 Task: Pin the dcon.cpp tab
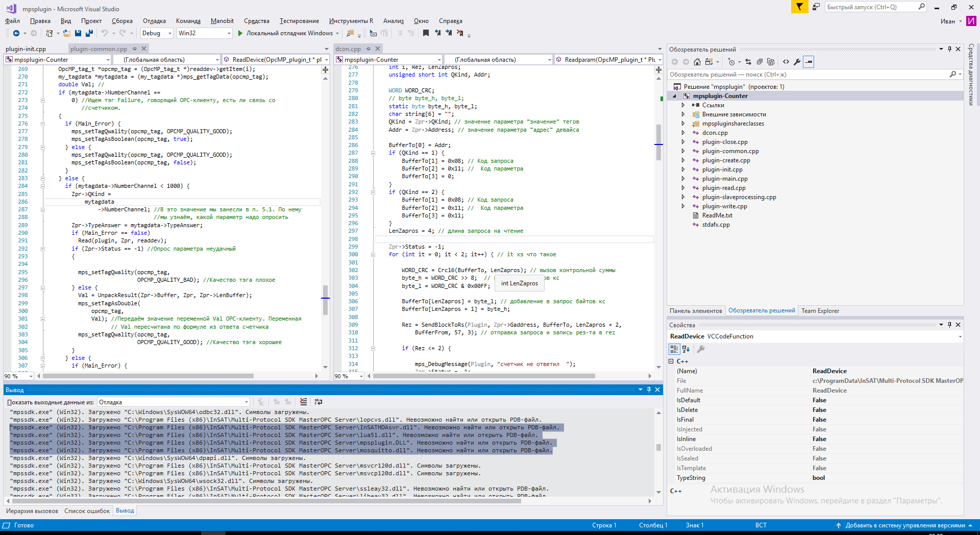[369, 49]
